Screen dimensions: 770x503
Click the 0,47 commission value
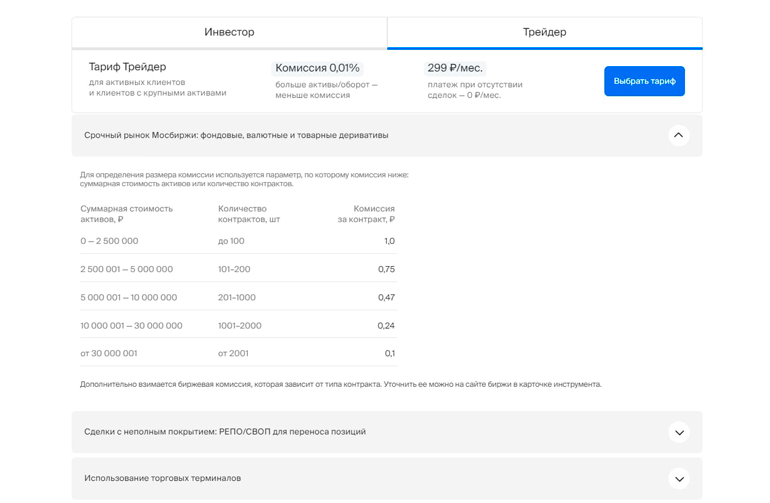386,298
